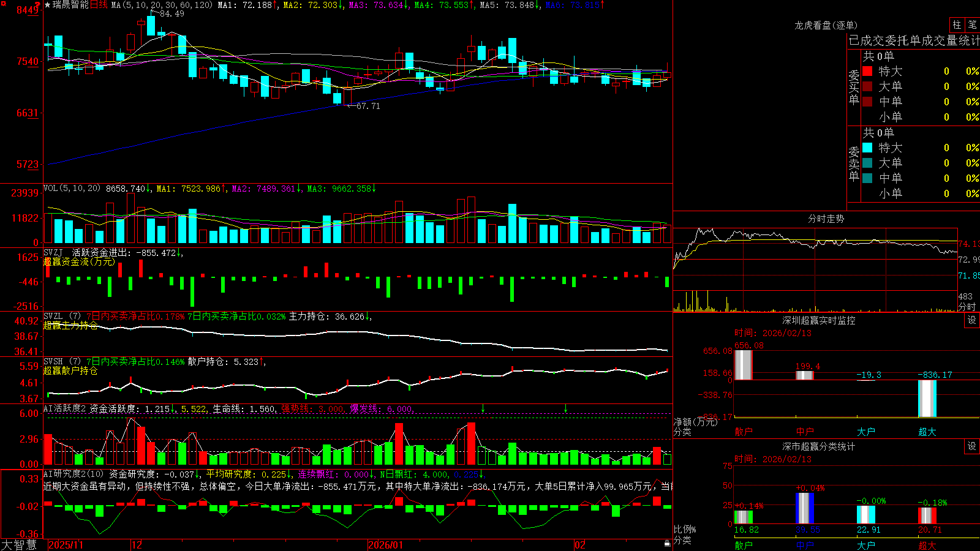Click the 22.91 大户 bar in 分类统计

coord(865,515)
